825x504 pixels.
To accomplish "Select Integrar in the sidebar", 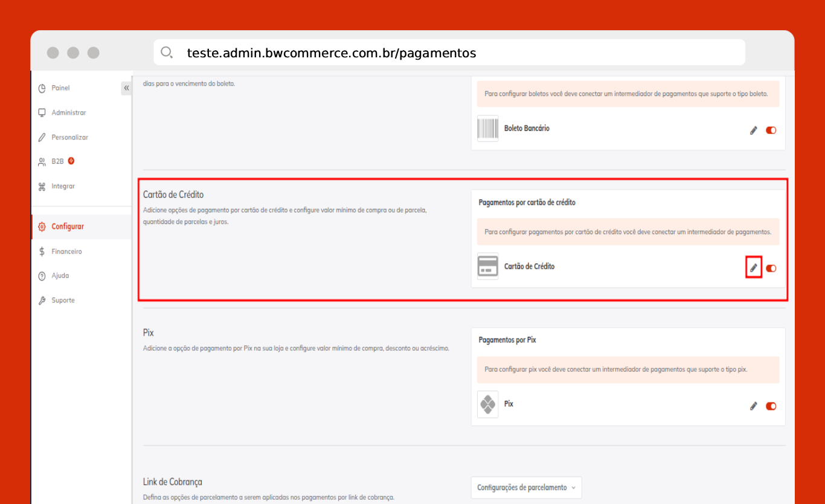I will tap(63, 187).
